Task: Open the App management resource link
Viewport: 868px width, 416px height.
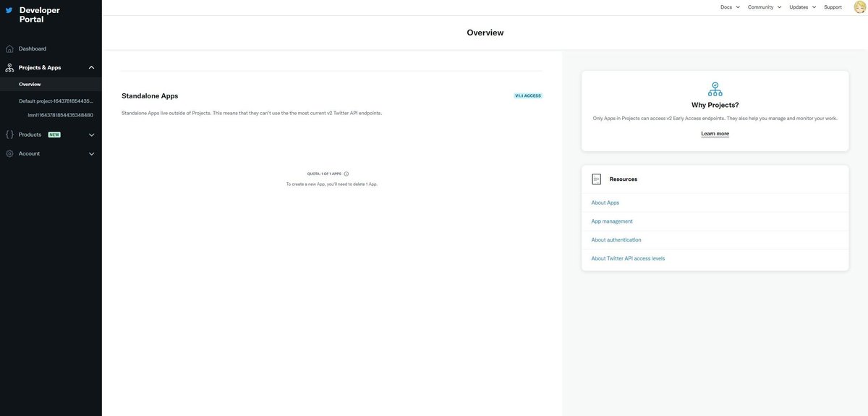Action: [x=612, y=221]
